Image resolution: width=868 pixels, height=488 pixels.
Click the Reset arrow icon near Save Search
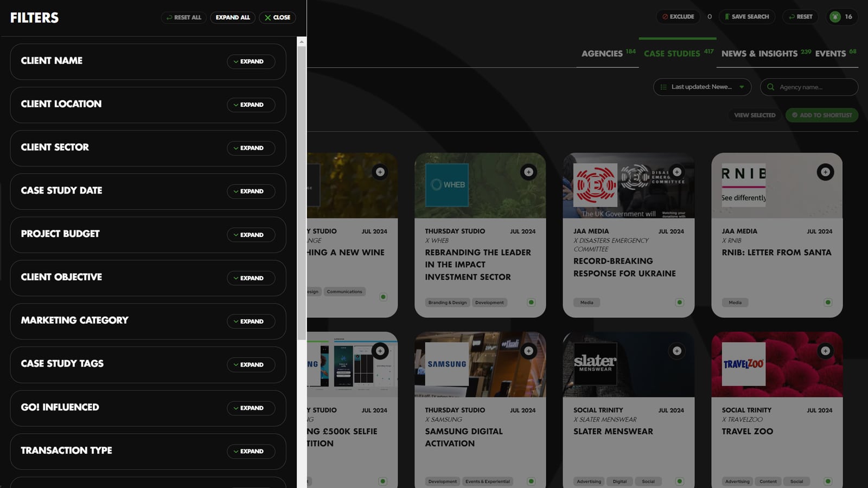[791, 17]
